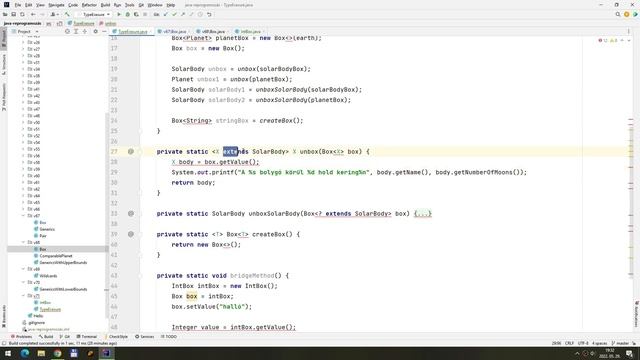This screenshot has width=640, height=360.
Task: Expand the v66 folder
Action: 23,209
